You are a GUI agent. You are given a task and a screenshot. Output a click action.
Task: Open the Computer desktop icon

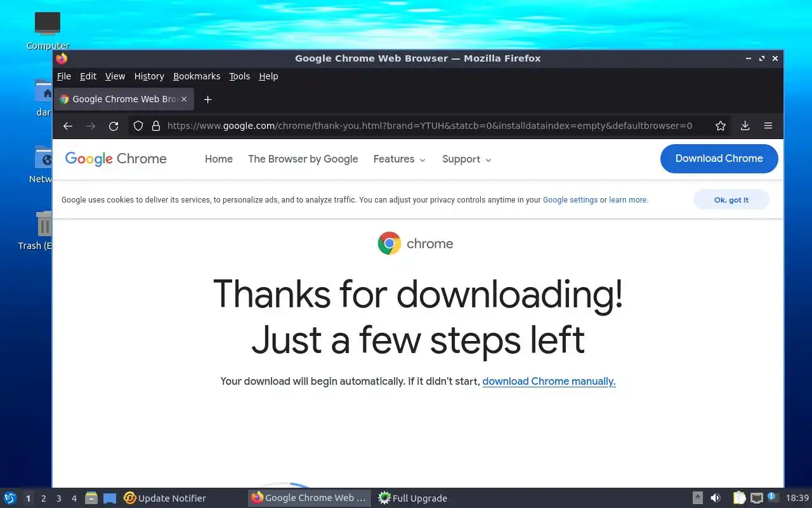48,30
